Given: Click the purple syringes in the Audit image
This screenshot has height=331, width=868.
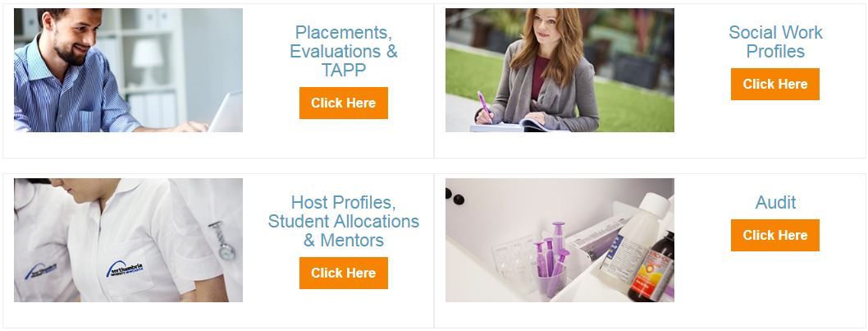Looking at the screenshot, I should click(x=551, y=260).
